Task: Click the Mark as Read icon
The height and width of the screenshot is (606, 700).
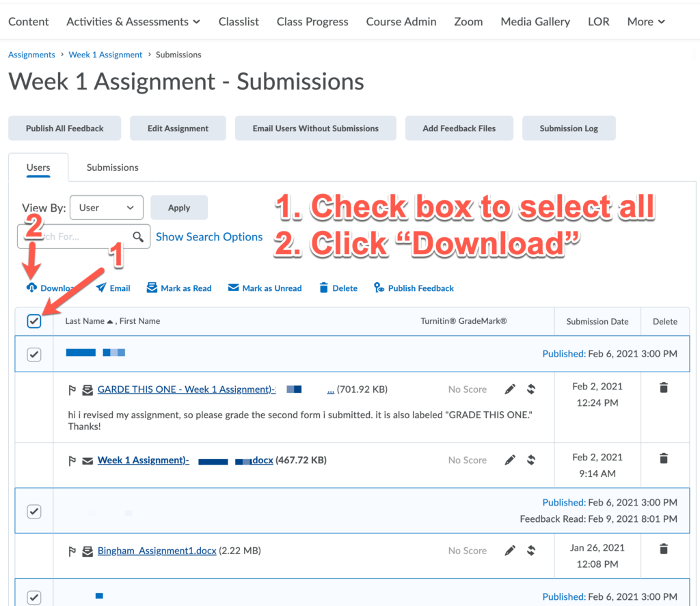Action: 152,288
